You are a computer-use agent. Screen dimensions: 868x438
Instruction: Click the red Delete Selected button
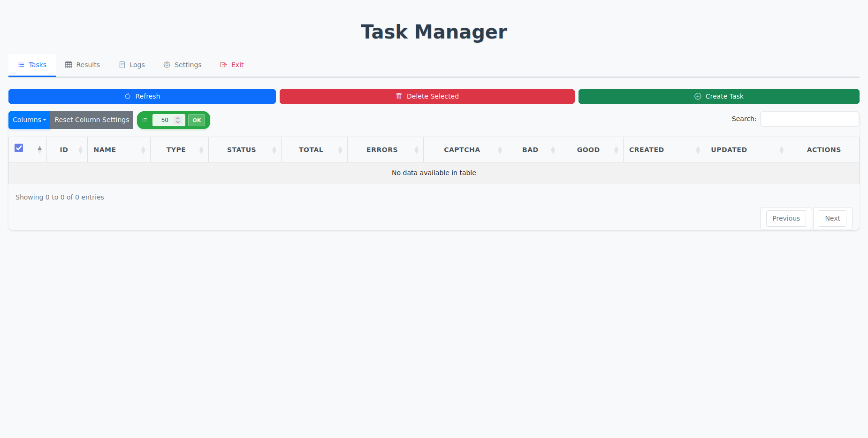427,96
